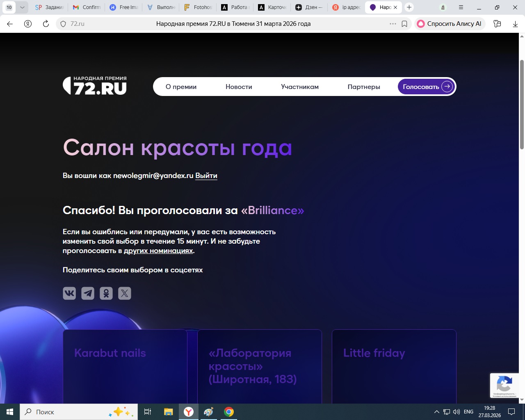This screenshot has width=525, height=420.
Task: Open the Little friday nominee card
Action: 394,366
